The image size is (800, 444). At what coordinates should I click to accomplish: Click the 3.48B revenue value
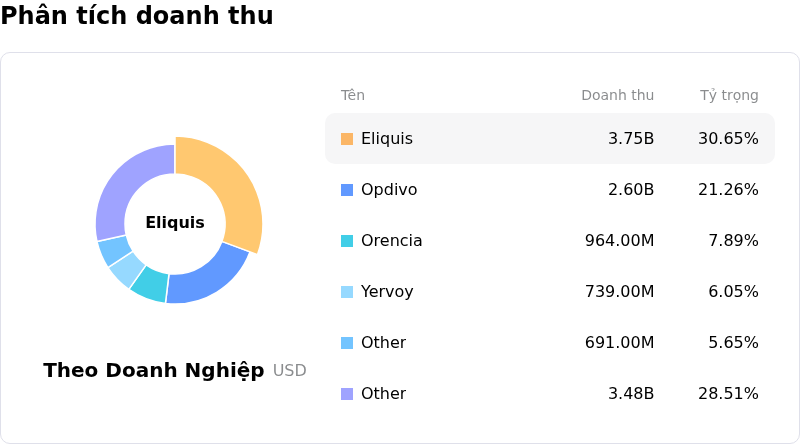631,394
